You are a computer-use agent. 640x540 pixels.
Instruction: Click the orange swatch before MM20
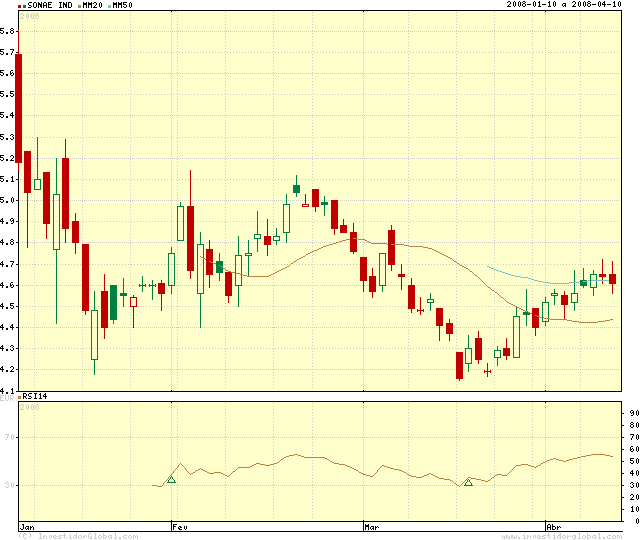pos(80,6)
